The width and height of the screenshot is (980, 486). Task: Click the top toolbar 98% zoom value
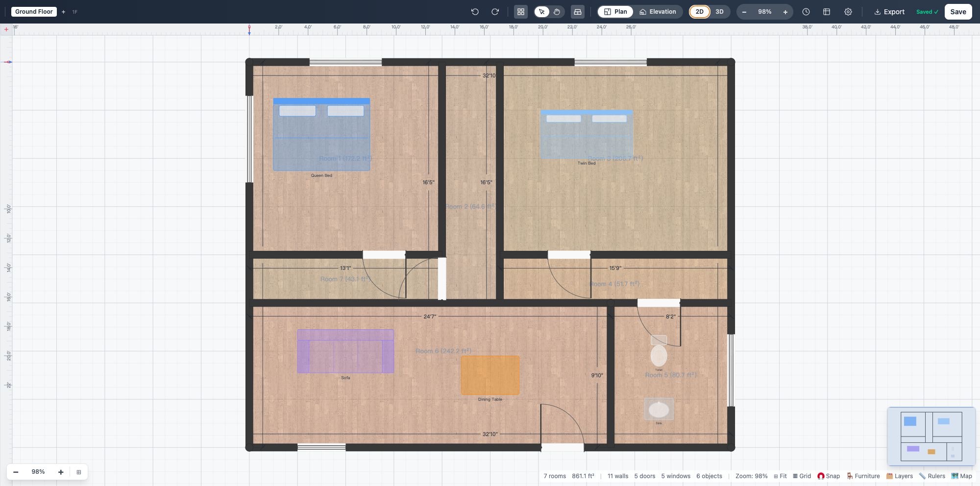coord(765,12)
